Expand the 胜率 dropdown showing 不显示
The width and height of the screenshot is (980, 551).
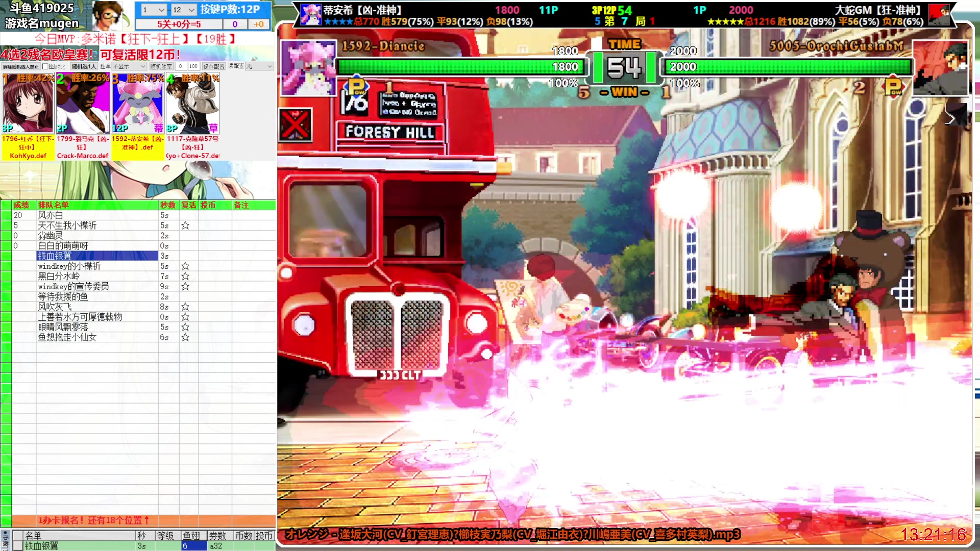point(130,66)
